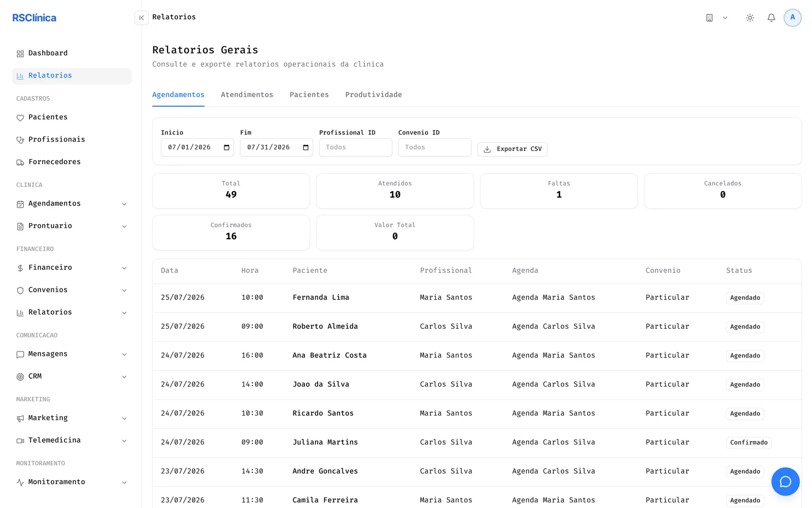This screenshot has height=508, width=812.
Task: Expand the Telemedicina submenu chevron
Action: pos(124,441)
